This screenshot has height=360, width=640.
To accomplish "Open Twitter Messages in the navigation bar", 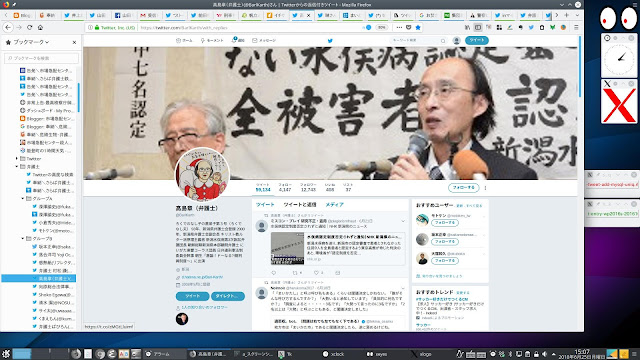I will pyautogui.click(x=264, y=40).
